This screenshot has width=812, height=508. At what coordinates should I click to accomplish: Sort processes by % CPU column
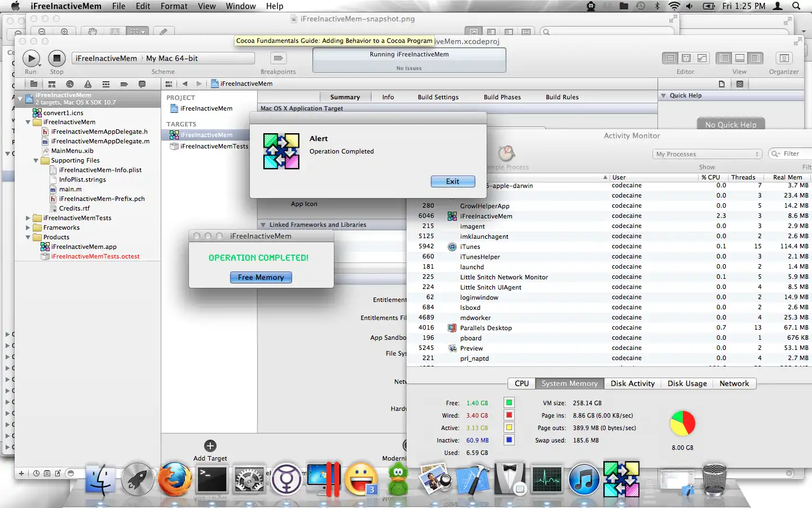710,177
